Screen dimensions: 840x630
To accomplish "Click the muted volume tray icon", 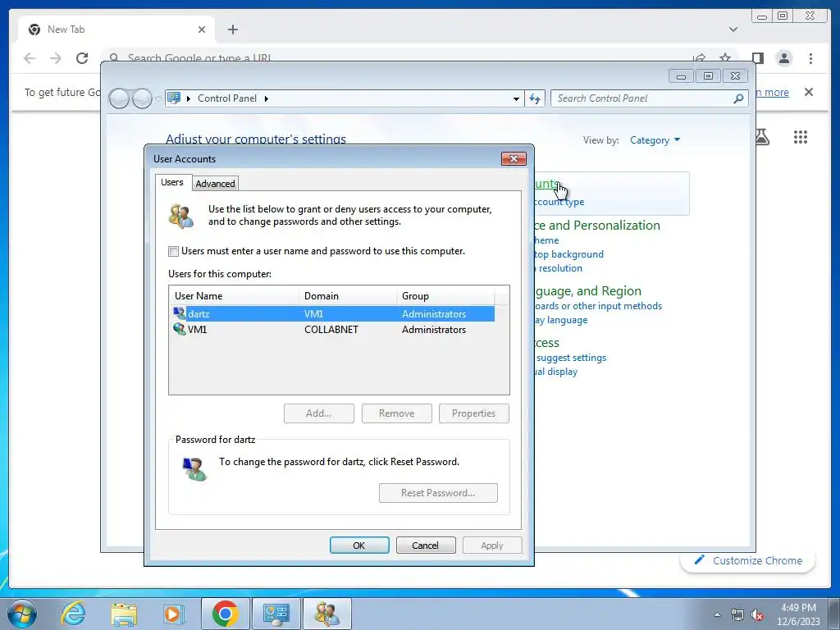I will [757, 614].
